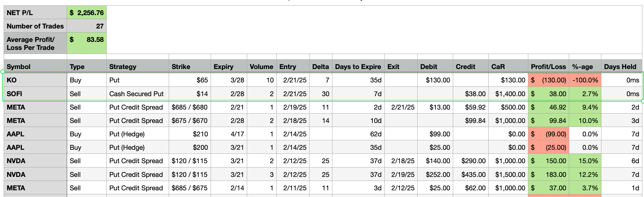
Task: Click the 2/12/25 exit date cell
Action: 401,188
